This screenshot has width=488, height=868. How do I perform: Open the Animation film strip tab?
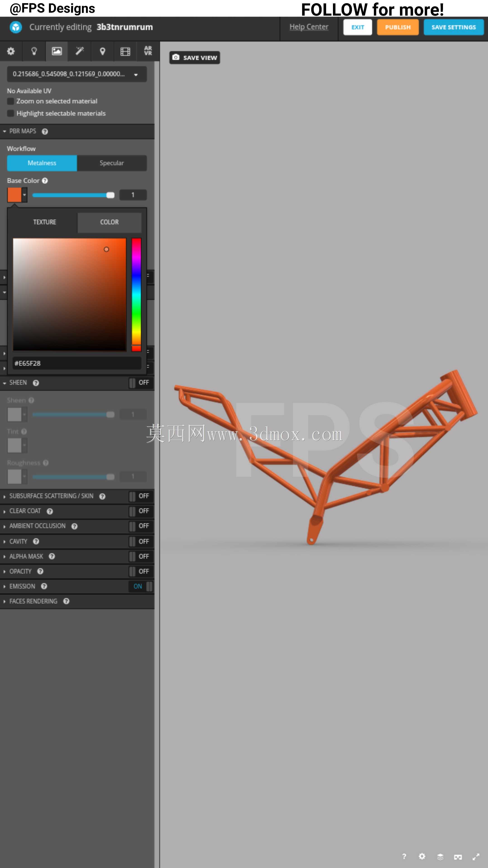click(x=125, y=51)
